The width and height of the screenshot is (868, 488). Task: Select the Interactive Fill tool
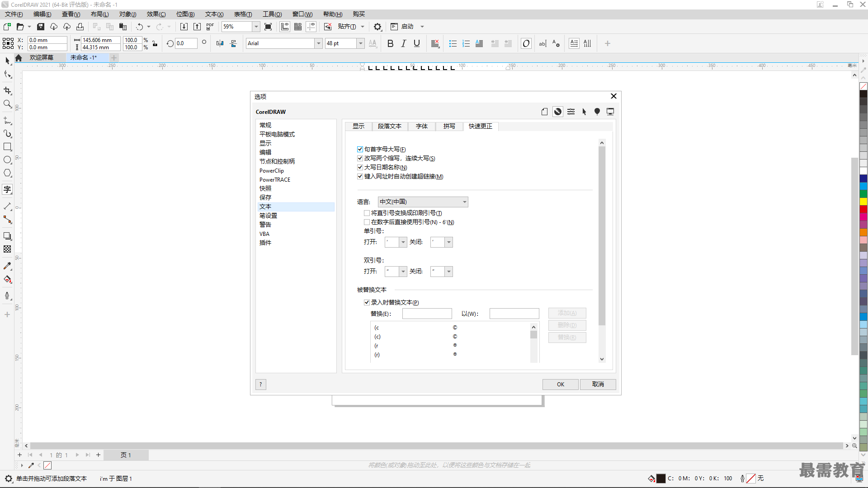[x=7, y=279]
